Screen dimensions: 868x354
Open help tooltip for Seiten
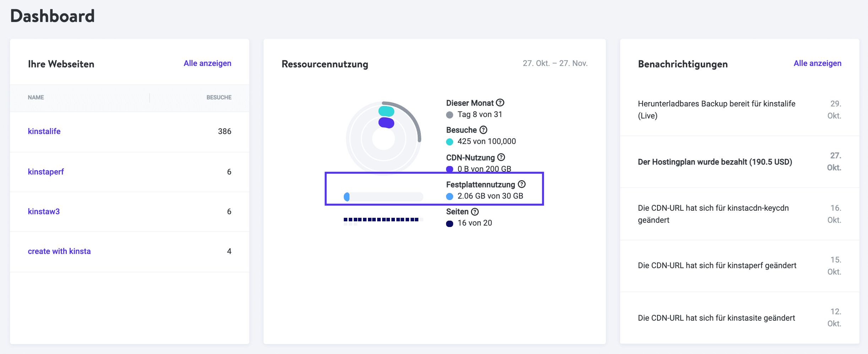[x=475, y=211]
